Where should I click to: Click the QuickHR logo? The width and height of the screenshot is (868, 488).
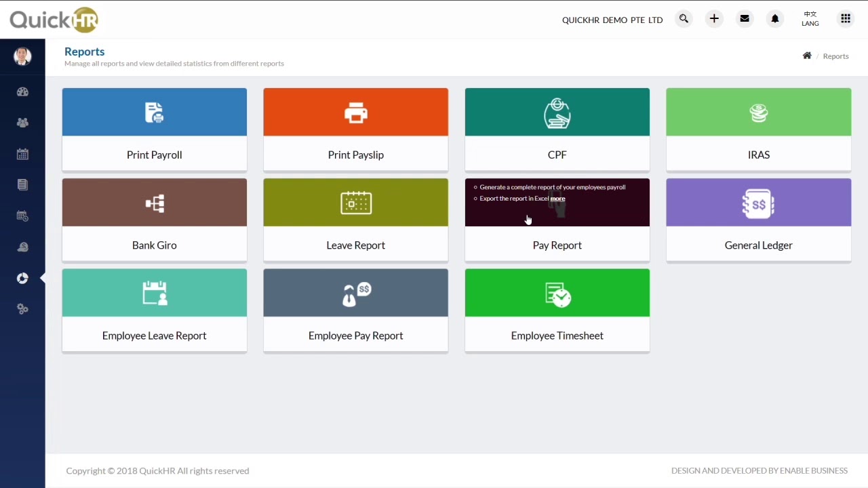[x=54, y=19]
